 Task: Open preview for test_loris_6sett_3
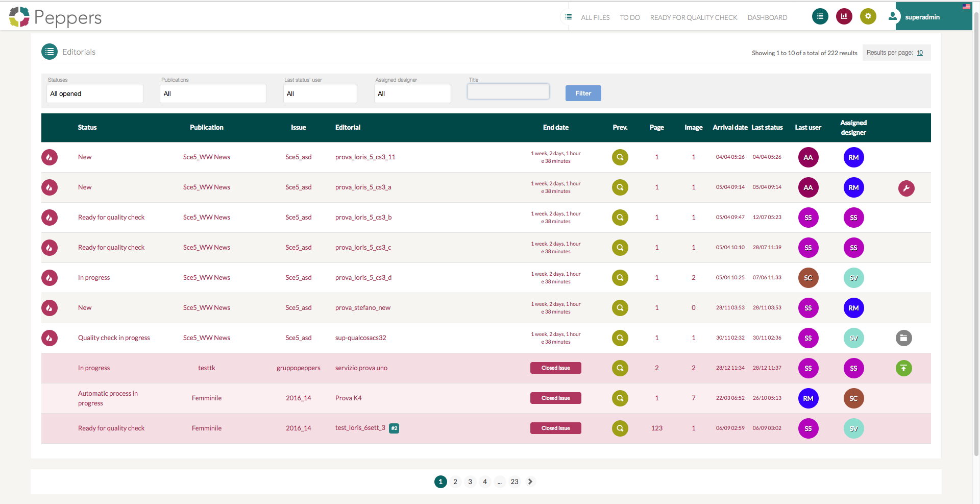coord(620,428)
